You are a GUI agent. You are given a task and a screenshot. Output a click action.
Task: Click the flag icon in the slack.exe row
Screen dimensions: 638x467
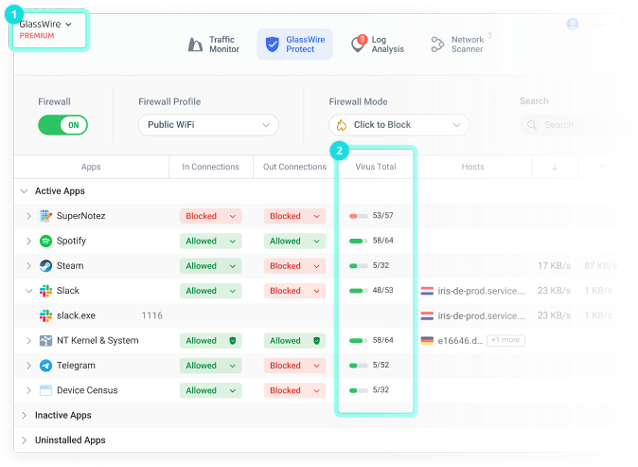point(427,316)
